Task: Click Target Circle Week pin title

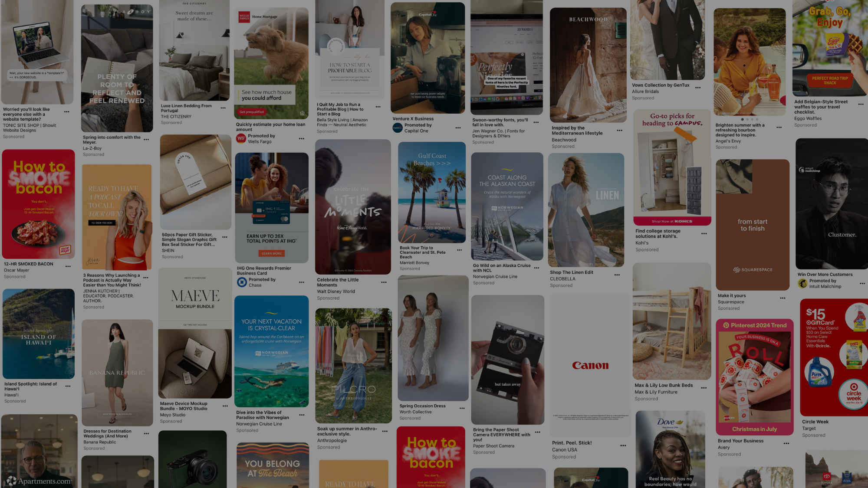Action: (815, 422)
